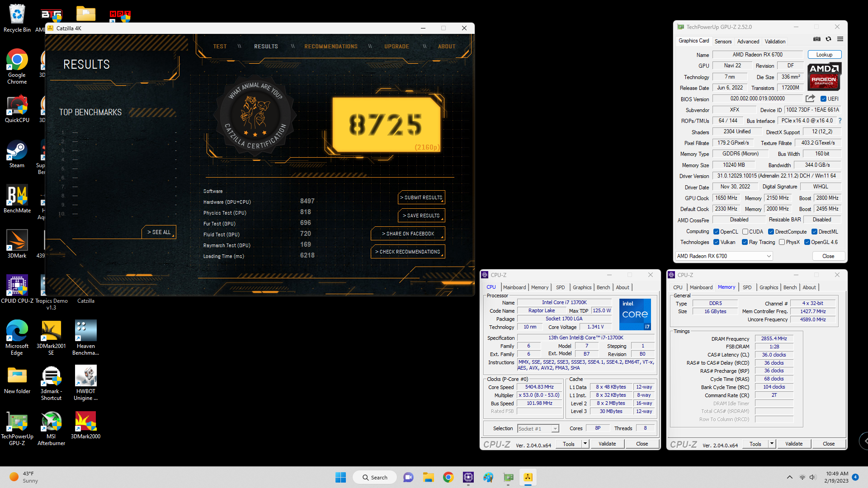Open the Windows Start menu

(x=340, y=477)
